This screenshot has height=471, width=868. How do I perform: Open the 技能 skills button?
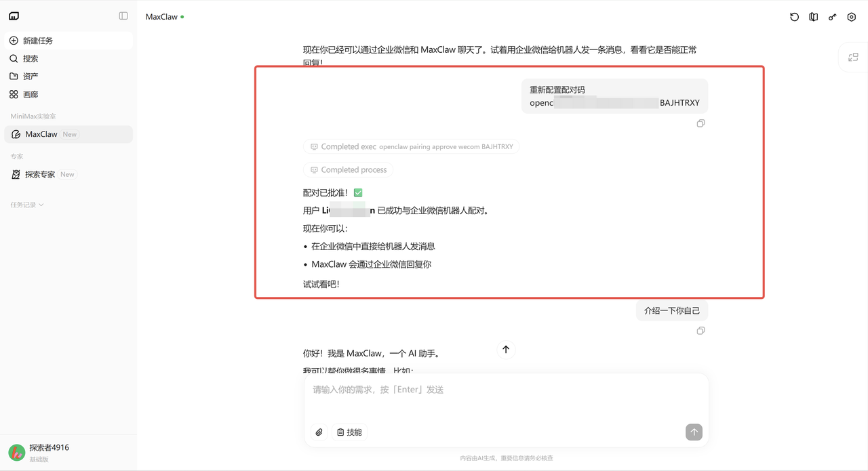tap(349, 432)
